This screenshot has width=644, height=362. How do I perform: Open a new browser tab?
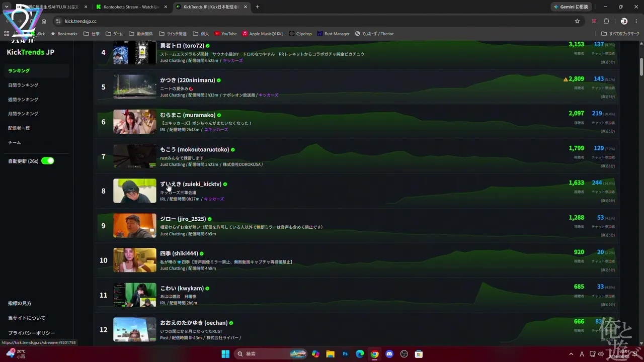point(258,7)
